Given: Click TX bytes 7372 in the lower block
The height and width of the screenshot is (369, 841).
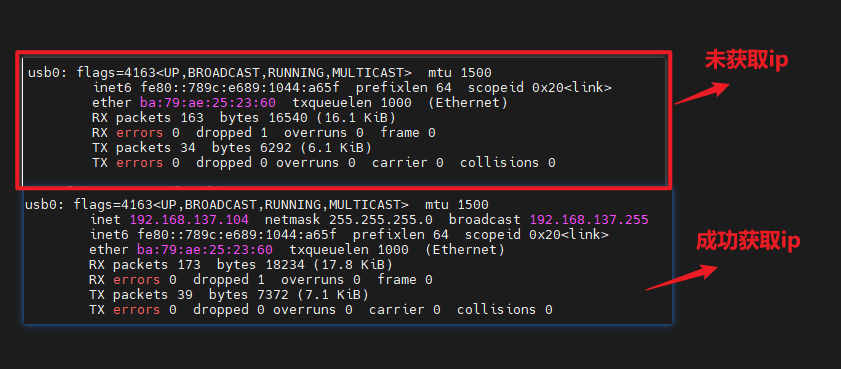Looking at the screenshot, I should [253, 295].
